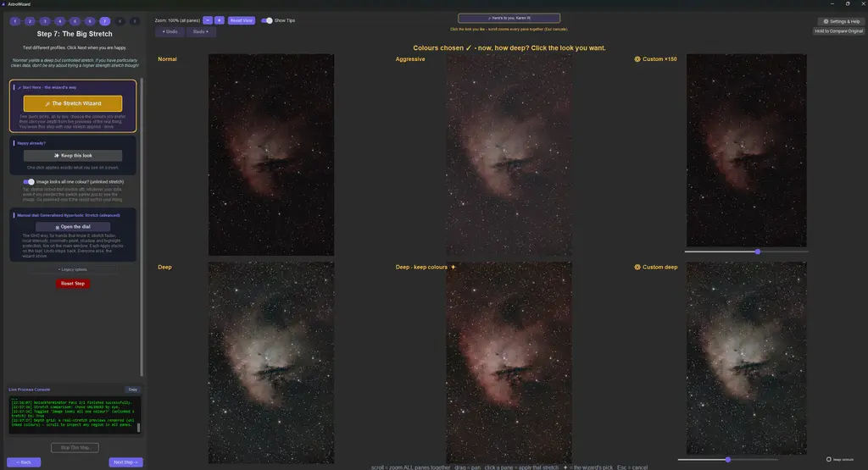The height and width of the screenshot is (470, 868).
Task: Click the 'Start here - the wizard's way' title
Action: point(48,87)
